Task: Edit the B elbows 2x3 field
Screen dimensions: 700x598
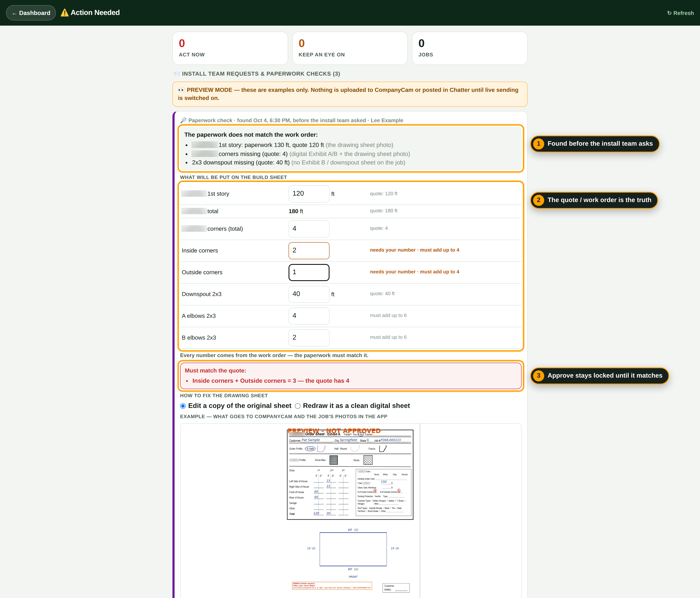Action: (309, 338)
